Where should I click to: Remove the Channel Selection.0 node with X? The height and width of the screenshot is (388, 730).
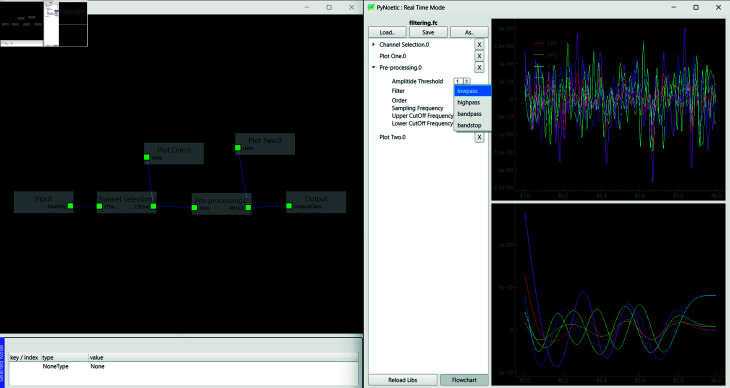(479, 45)
